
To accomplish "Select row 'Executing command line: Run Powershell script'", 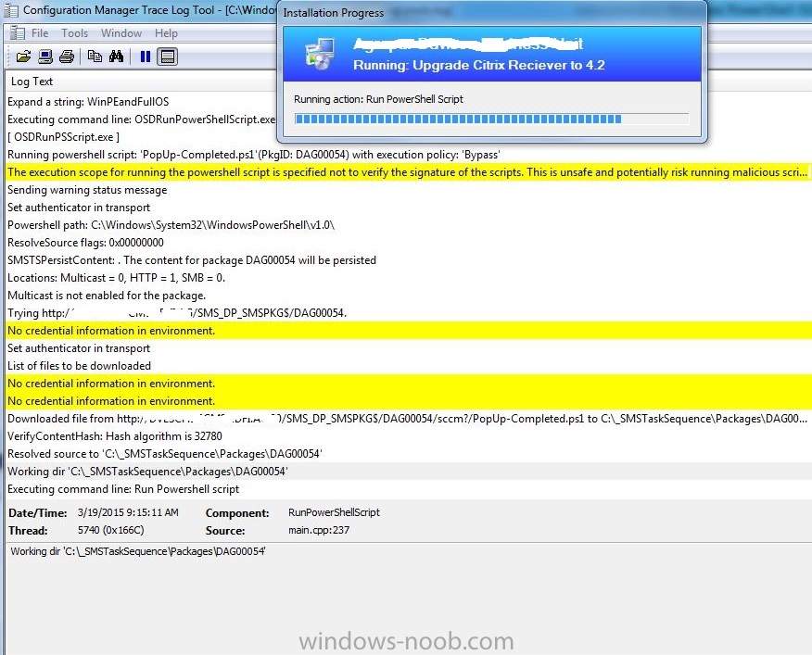I will [408, 489].
